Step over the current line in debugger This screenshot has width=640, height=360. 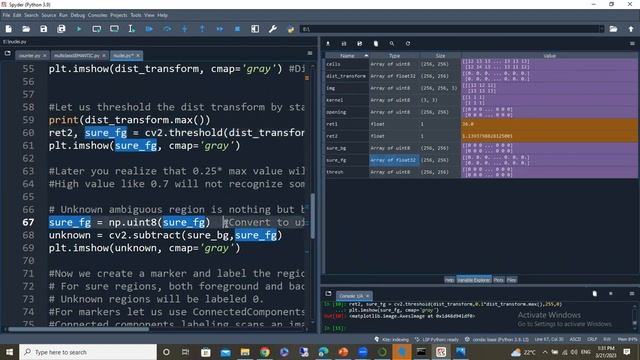coord(167,29)
